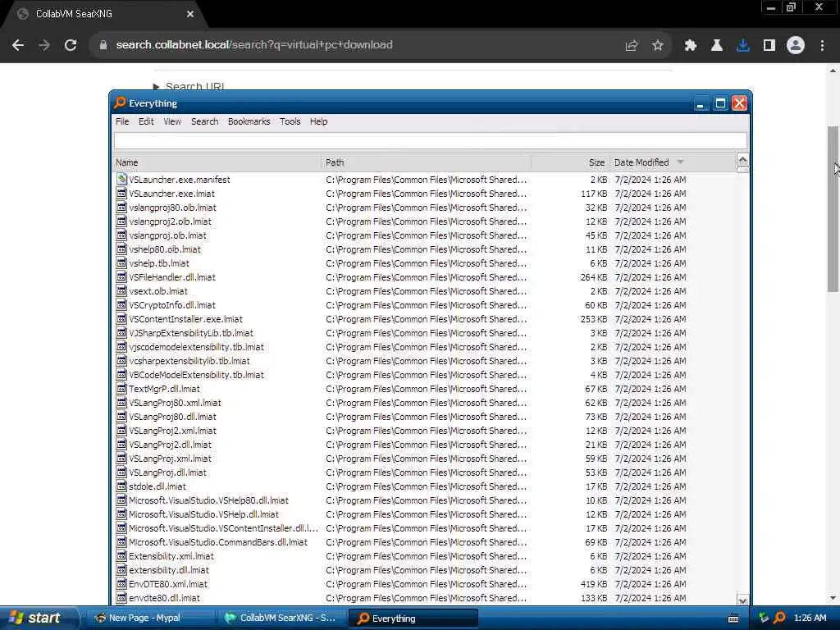
Task: Click file icon of vsext.olb.lmiat
Action: [x=121, y=291]
